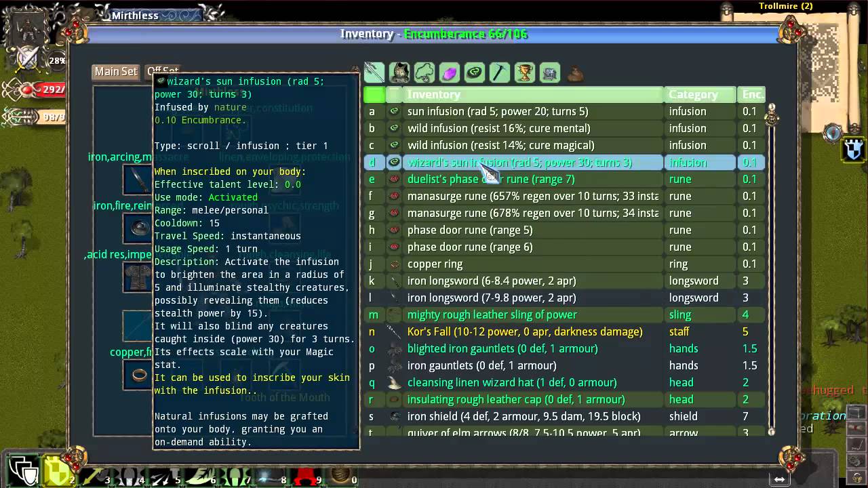Select cleansing linen wizard hat
This screenshot has width=868, height=488.
point(564,382)
